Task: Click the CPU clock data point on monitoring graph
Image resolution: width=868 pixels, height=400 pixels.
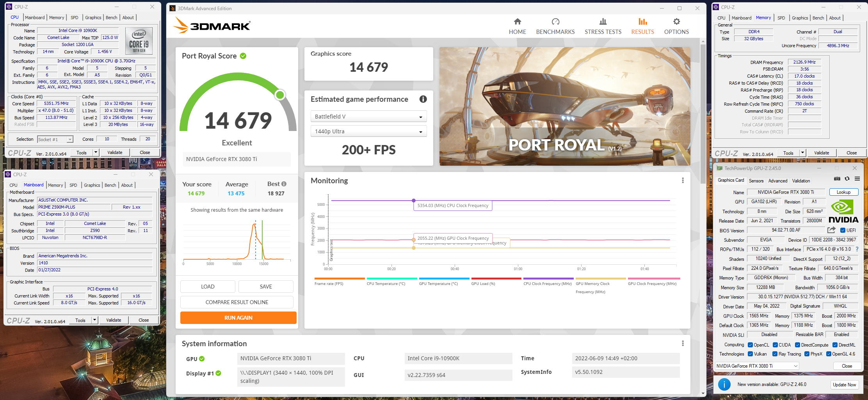Action: pos(414,200)
